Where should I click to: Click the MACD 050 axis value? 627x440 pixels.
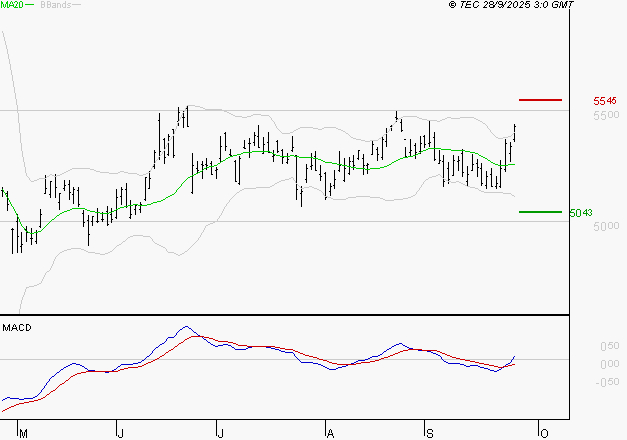(x=610, y=346)
